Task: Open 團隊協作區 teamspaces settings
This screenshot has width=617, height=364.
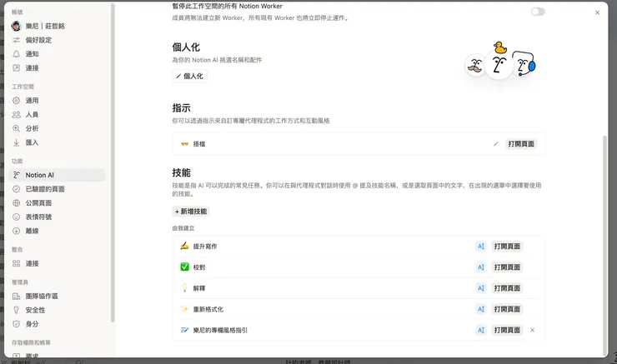Action: click(x=57, y=296)
